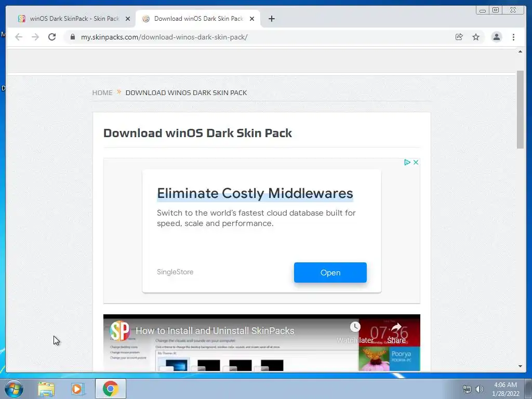Open the Windows Start orb
This screenshot has height=399, width=532.
point(14,389)
